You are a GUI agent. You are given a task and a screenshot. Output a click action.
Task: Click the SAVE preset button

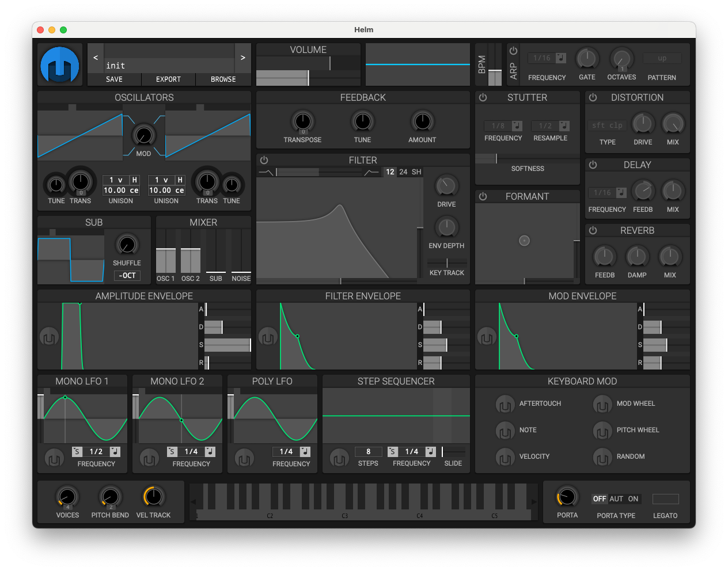click(x=114, y=79)
